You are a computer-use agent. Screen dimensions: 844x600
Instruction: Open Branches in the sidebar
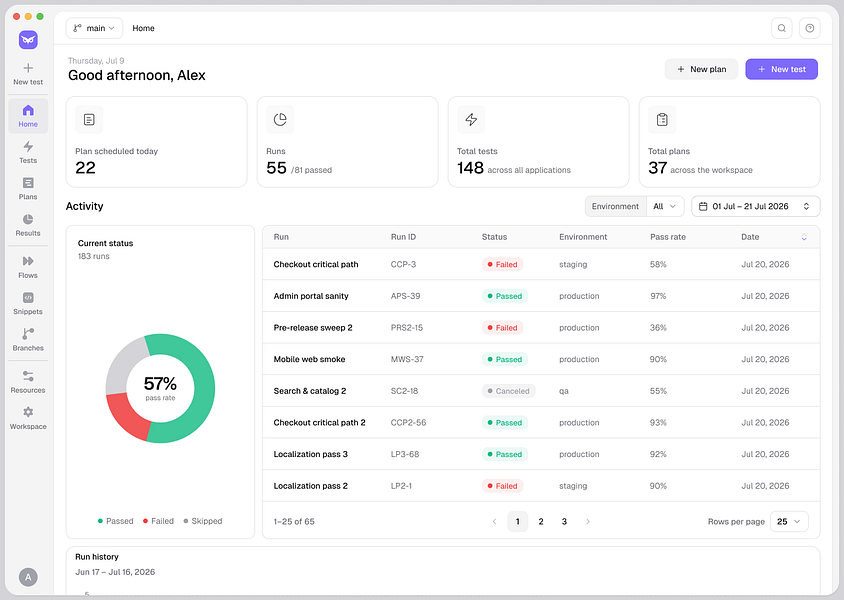(28, 340)
